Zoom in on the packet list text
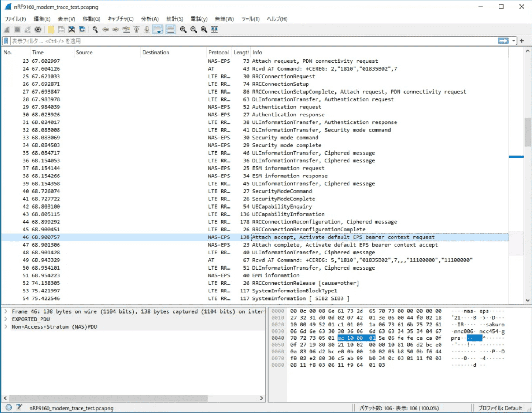 coord(183,30)
